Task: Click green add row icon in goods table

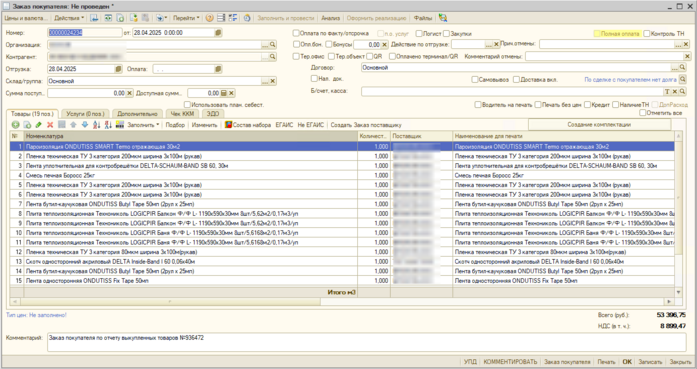Action: [x=15, y=125]
